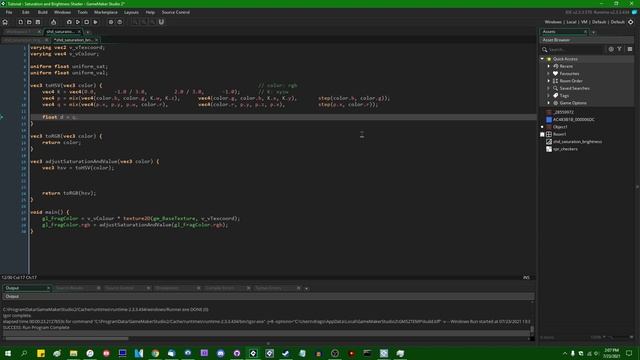Image resolution: width=640 pixels, height=360 pixels.
Task: Open the Tools menu
Action: coord(82,12)
